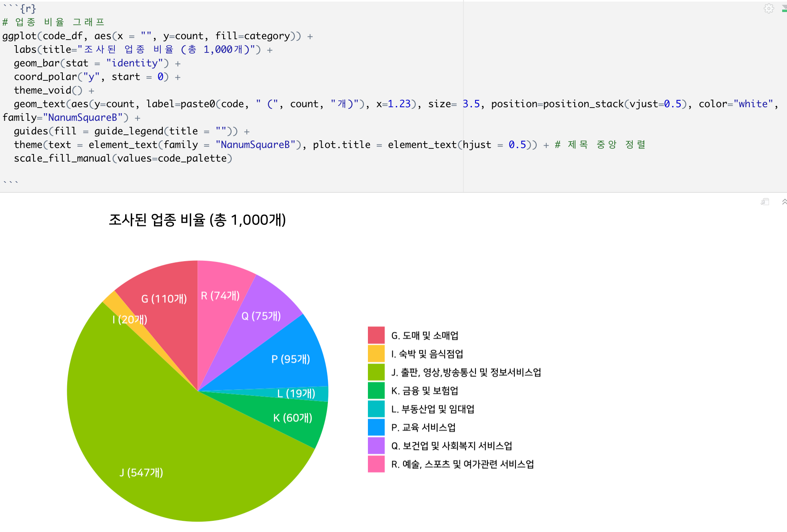Click the chart title 조사된 업종 비율
Image resolution: width=787 pixels, height=532 pixels.
click(198, 219)
